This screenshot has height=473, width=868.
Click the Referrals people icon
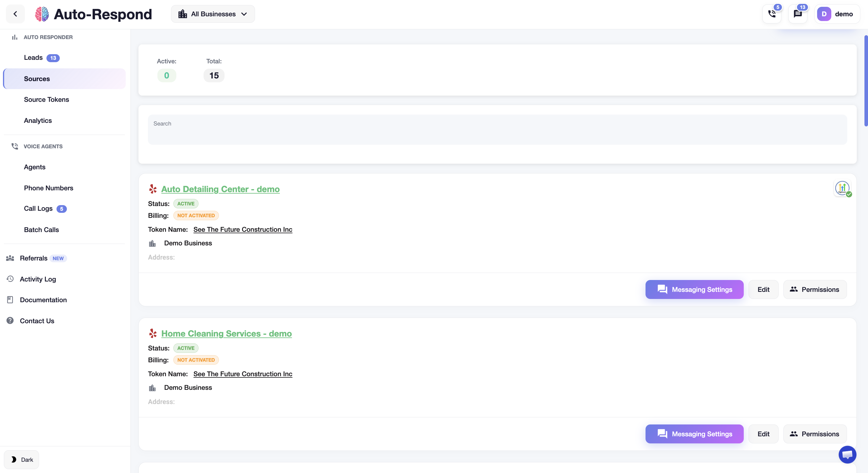coord(10,258)
